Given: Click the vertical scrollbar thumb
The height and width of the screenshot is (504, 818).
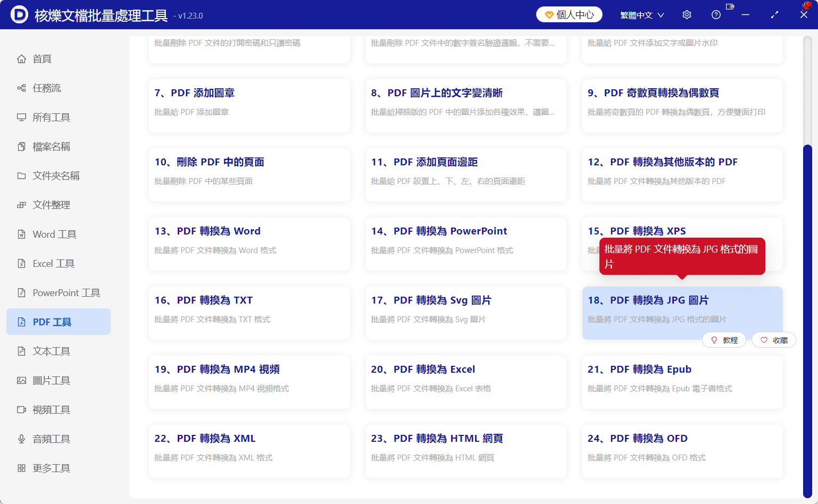Looking at the screenshot, I should tap(807, 321).
